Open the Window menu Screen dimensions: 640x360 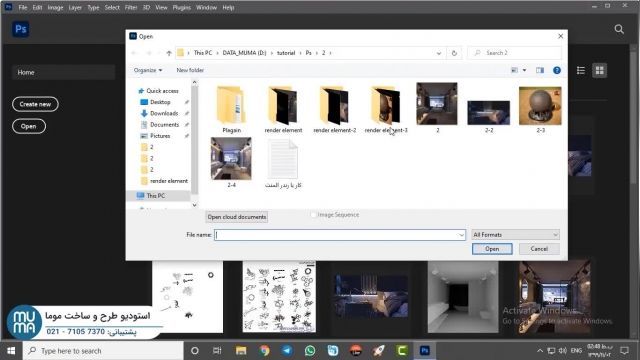point(206,7)
